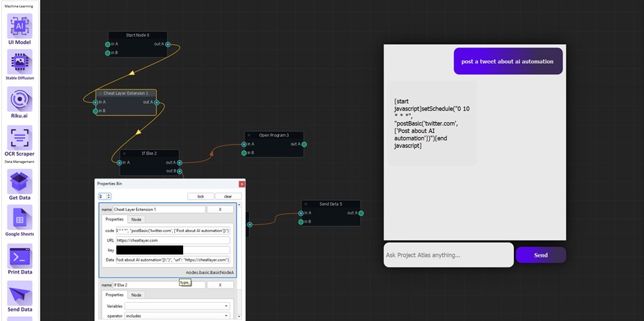Click the lock button in Properties Bin

point(201,196)
